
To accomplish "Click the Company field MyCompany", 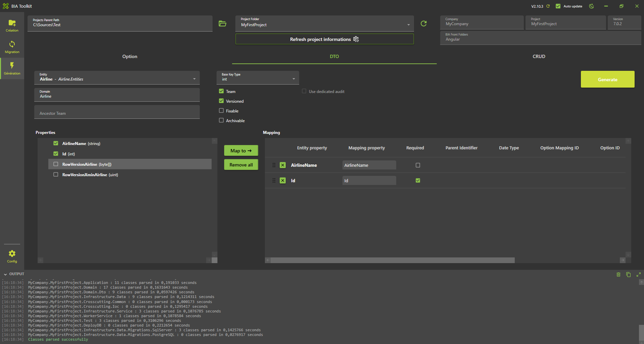I will [482, 22].
